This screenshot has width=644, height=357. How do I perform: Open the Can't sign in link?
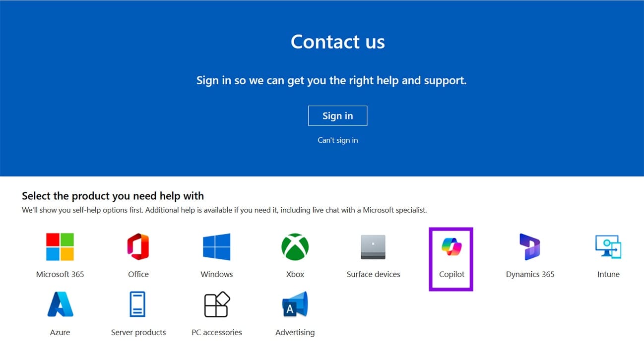(337, 140)
